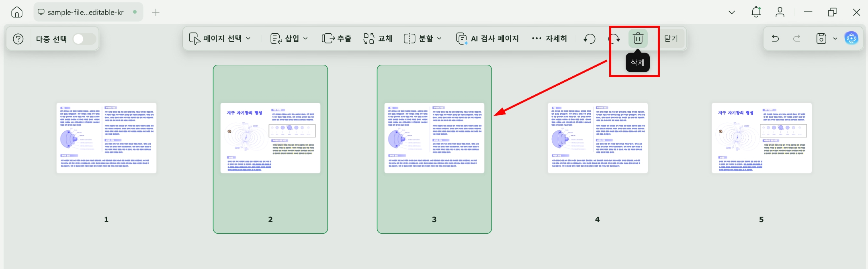Expand the save options arrow

coord(835,39)
